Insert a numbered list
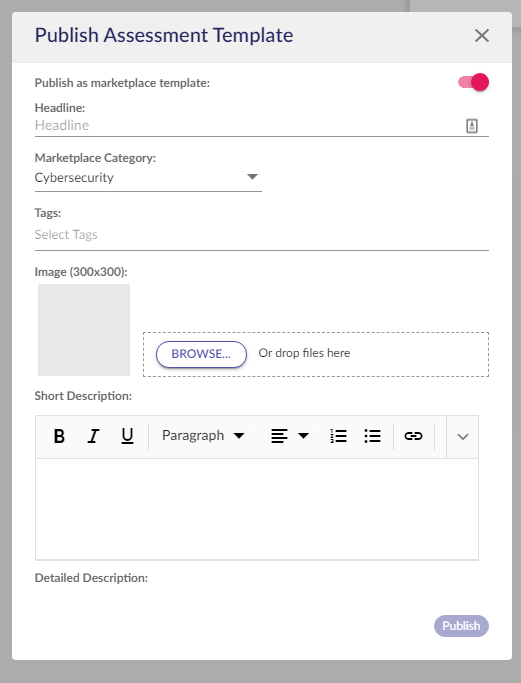This screenshot has width=521, height=683. click(x=338, y=436)
